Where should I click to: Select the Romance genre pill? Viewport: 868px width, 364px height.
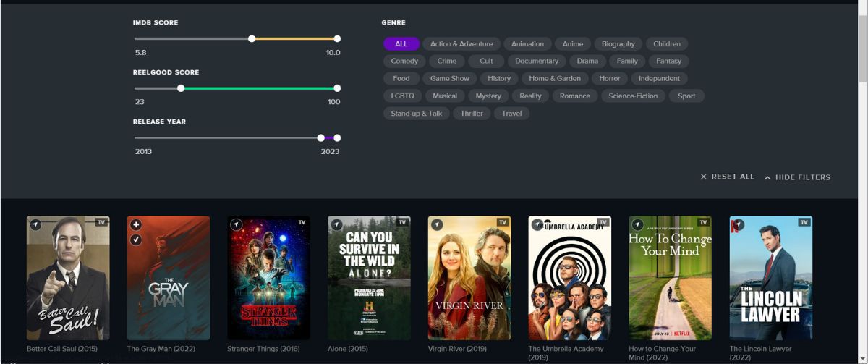pos(575,96)
